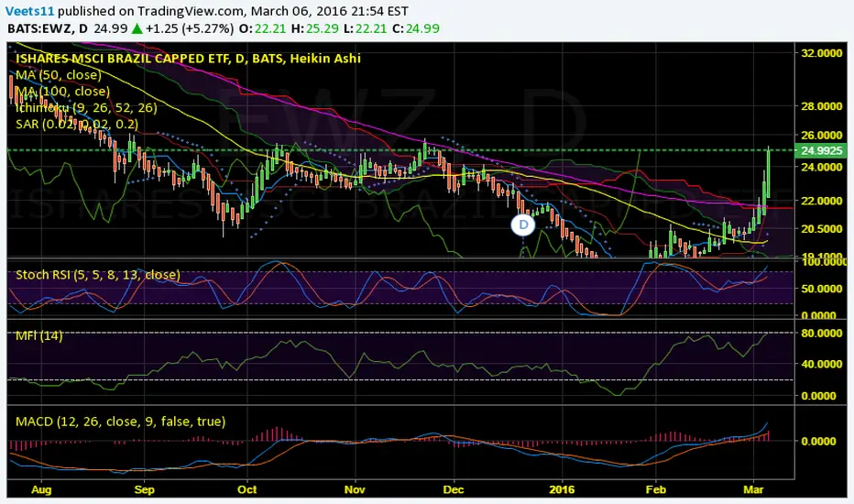Click the 26.0000 price axis value

[x=821, y=135]
